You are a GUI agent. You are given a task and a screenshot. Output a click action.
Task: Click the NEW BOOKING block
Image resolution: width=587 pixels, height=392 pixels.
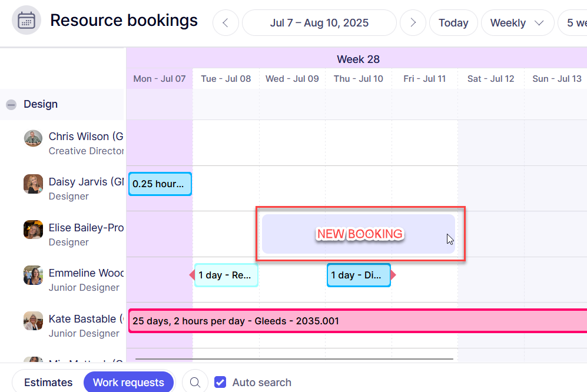[x=359, y=234]
